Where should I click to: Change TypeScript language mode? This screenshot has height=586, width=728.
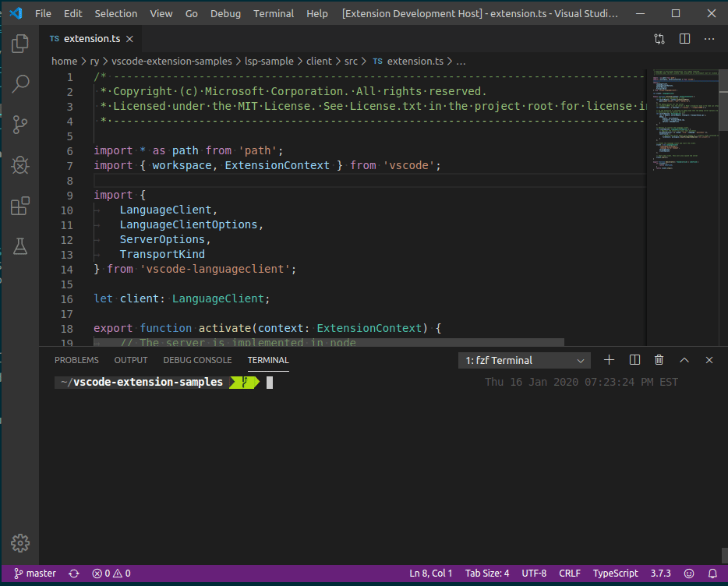(x=616, y=574)
